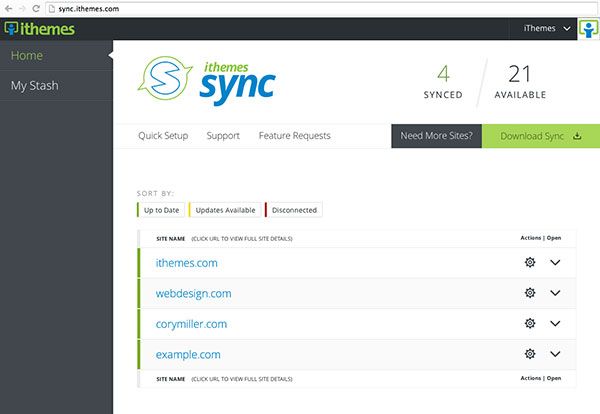Click the iThemes logo in header

[39, 29]
